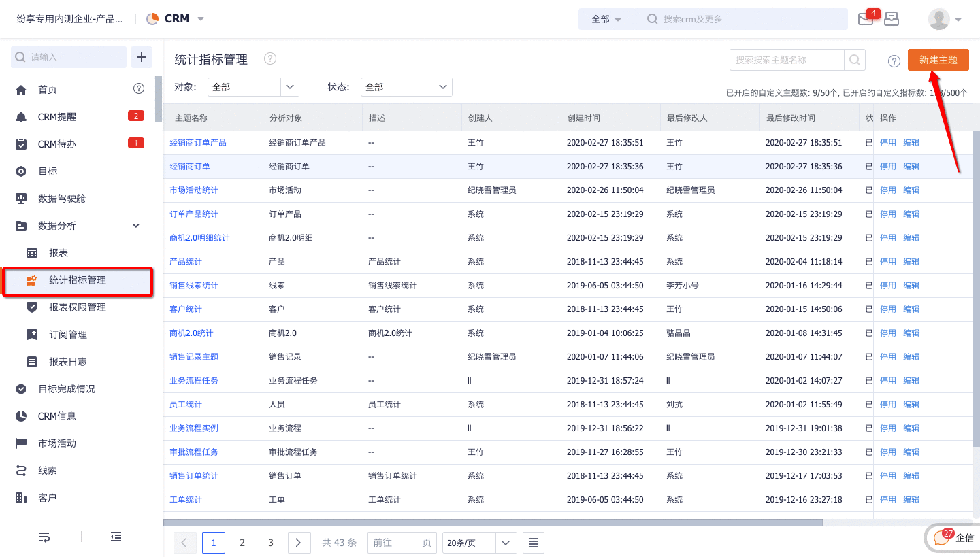Open the 经销商订单产品 topic link
This screenshot has height=557, width=980.
click(198, 143)
